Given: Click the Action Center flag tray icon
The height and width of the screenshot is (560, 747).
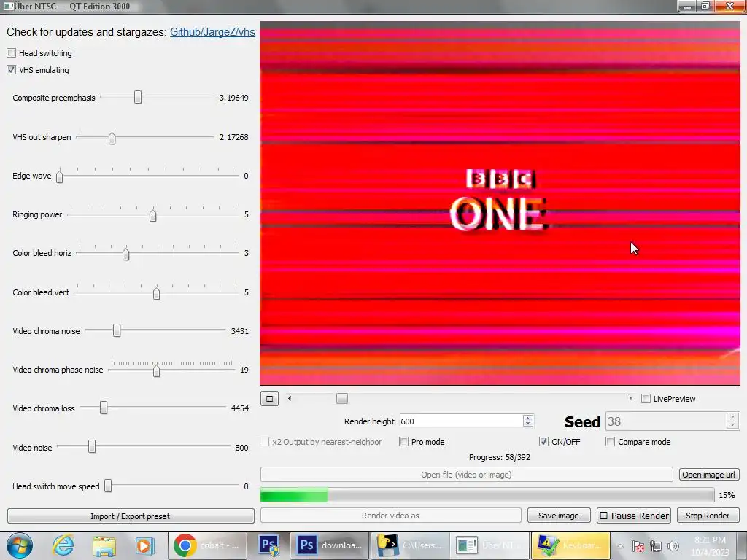Looking at the screenshot, I should point(638,546).
